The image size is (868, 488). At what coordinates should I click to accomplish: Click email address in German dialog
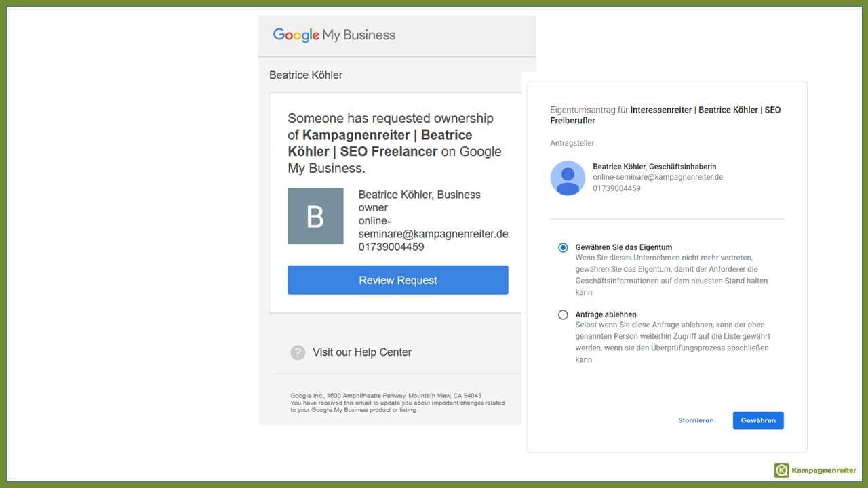(658, 177)
